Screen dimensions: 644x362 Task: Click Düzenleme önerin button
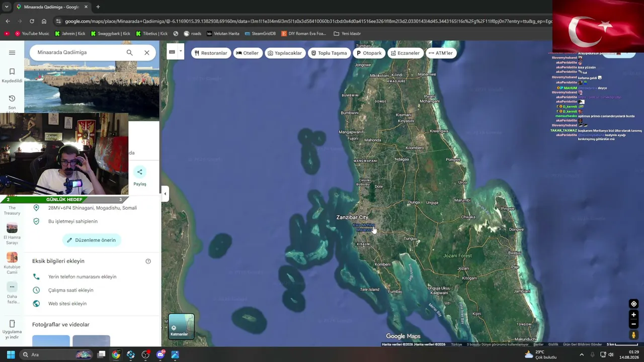pyautogui.click(x=92, y=240)
